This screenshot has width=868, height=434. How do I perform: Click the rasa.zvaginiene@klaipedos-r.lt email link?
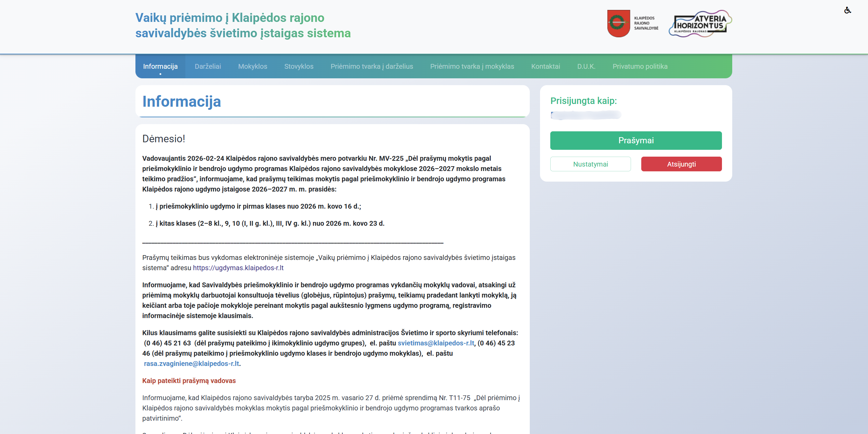click(x=192, y=364)
